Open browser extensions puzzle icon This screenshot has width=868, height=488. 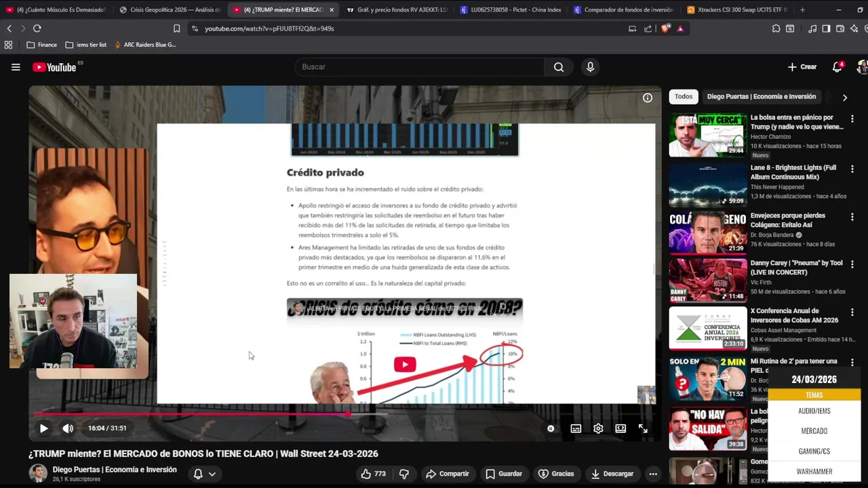tap(776, 28)
